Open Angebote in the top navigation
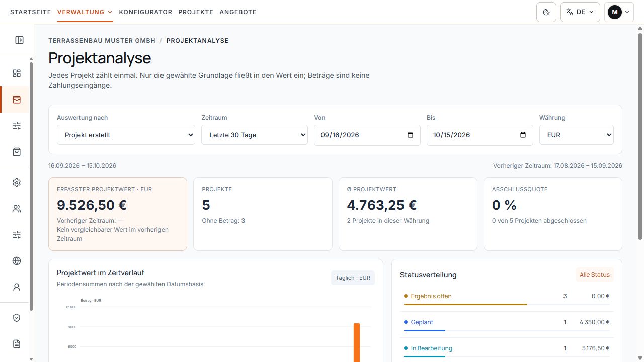 238,12
